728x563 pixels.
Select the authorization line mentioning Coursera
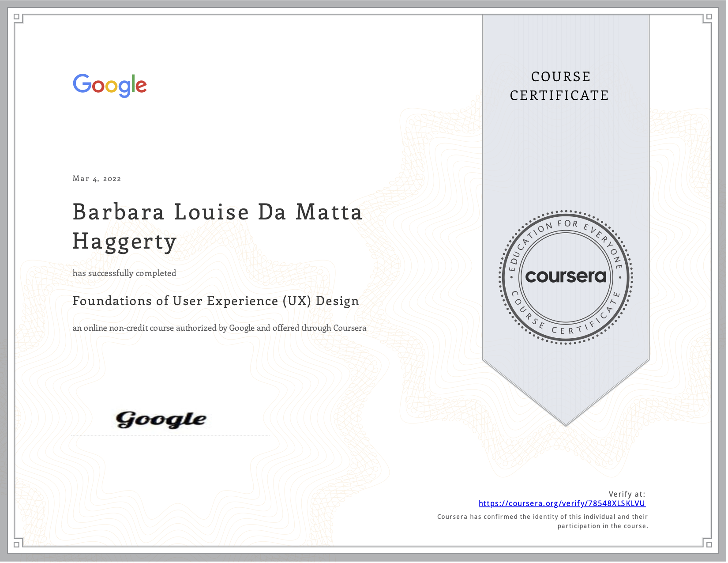(x=219, y=328)
